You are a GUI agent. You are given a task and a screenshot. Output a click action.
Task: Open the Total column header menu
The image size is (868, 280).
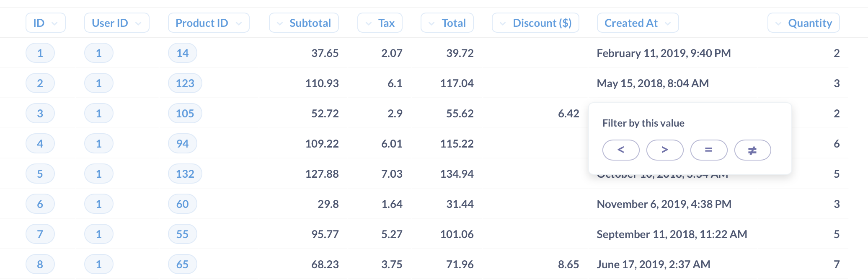pyautogui.click(x=447, y=23)
